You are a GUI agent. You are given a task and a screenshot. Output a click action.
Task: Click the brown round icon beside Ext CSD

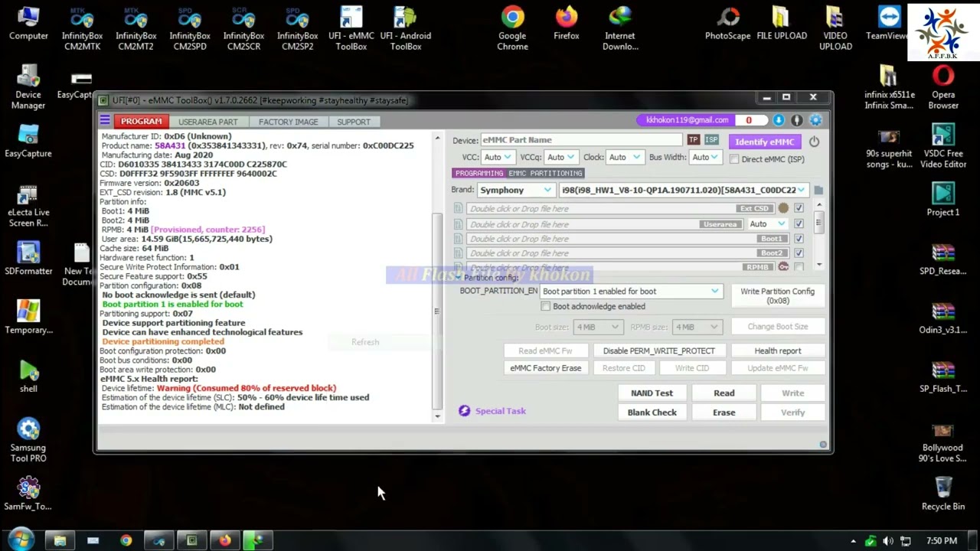(x=783, y=208)
